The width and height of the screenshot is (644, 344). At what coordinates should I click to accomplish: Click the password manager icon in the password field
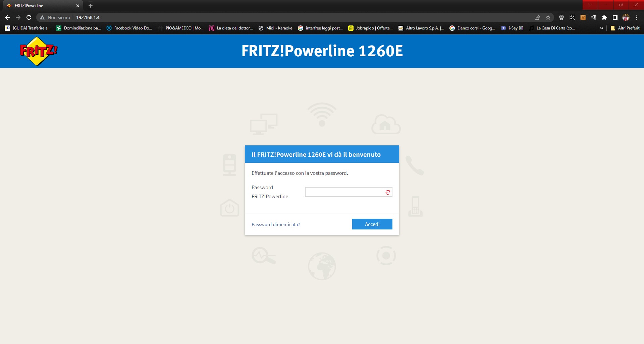388,192
